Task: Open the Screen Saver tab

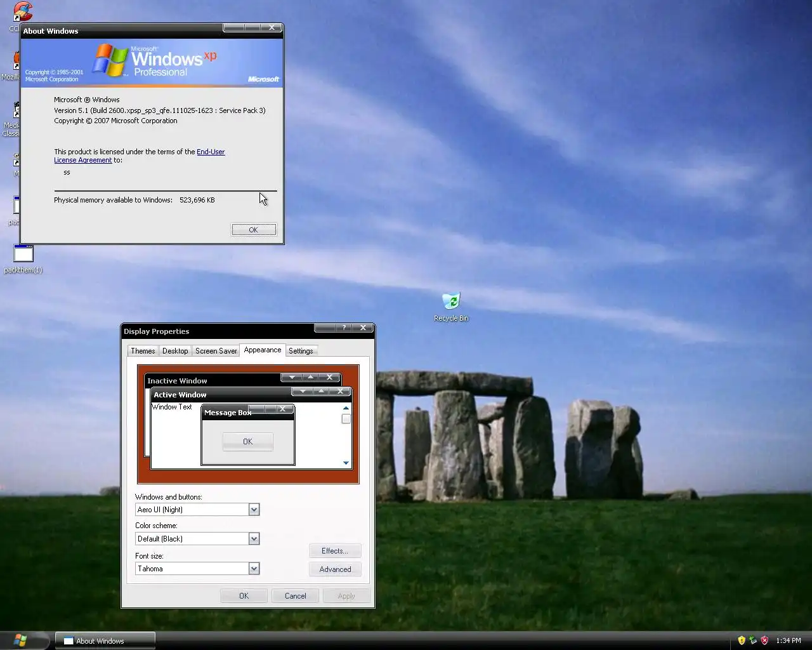Action: (x=216, y=351)
